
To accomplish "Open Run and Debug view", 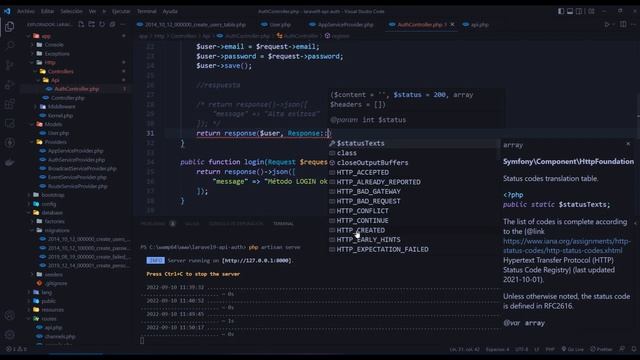I will coord(9,84).
